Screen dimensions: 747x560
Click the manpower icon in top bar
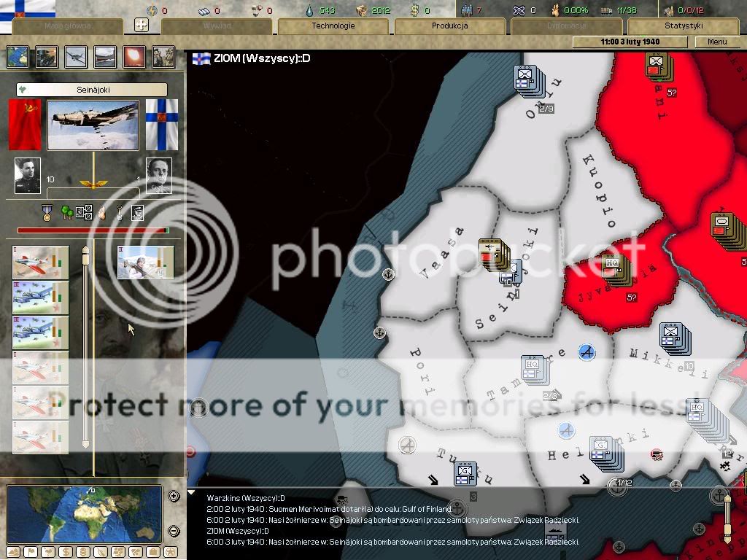pos(467,10)
